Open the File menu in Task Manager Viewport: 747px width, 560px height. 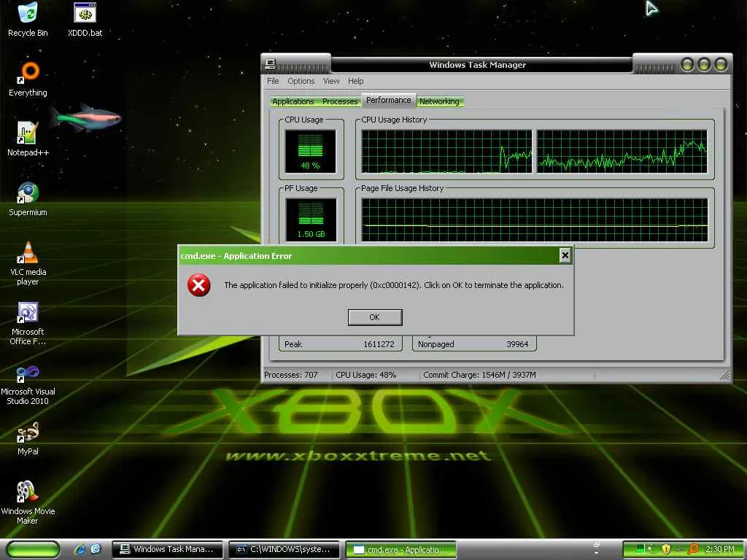(x=273, y=81)
